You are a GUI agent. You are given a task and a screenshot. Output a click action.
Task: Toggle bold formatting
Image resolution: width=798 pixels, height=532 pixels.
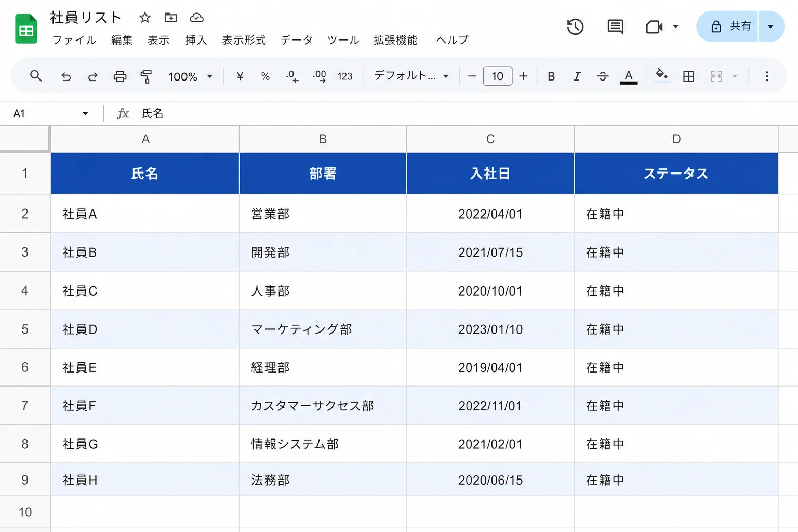click(551, 76)
